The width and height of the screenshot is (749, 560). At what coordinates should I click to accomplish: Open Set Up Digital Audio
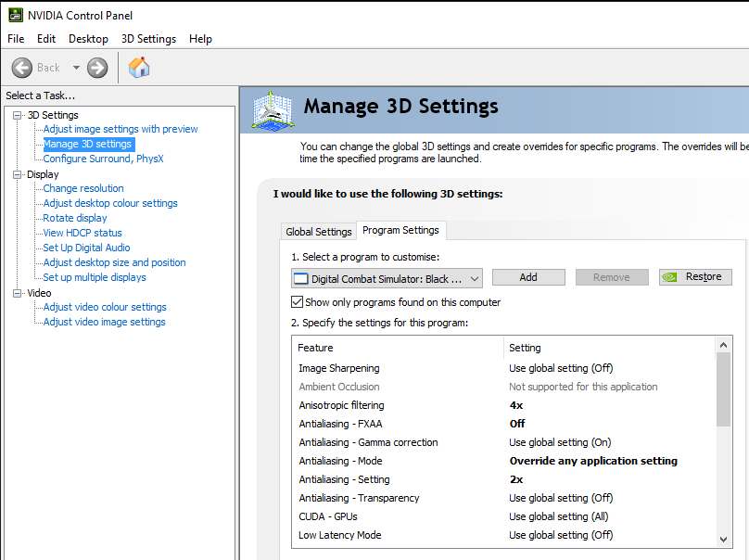coord(86,248)
